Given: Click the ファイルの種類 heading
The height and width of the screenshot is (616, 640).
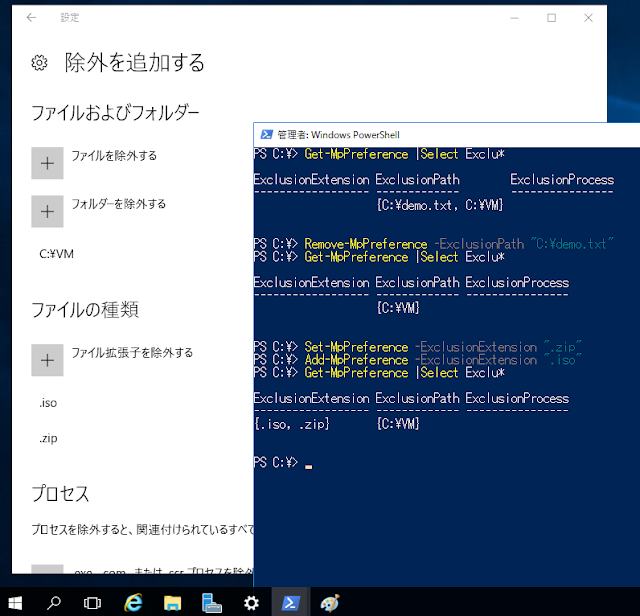Looking at the screenshot, I should 85,309.
